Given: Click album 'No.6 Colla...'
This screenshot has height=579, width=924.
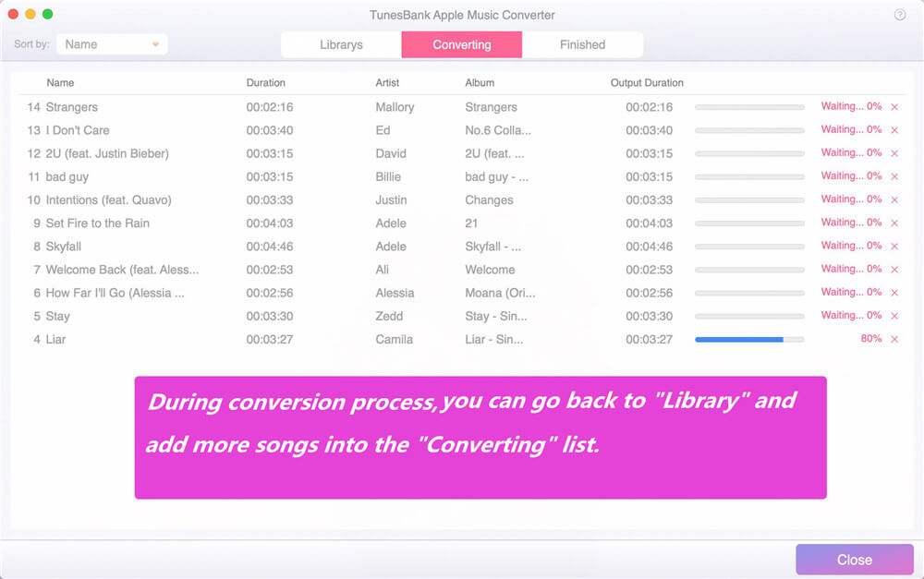Looking at the screenshot, I should pyautogui.click(x=498, y=130).
